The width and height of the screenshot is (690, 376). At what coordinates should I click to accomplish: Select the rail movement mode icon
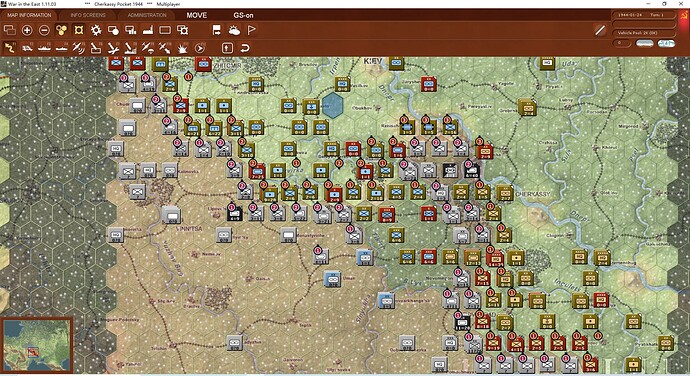[27, 48]
